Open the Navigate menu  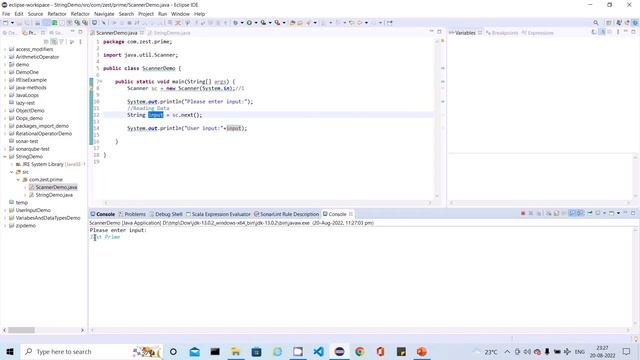click(104, 14)
